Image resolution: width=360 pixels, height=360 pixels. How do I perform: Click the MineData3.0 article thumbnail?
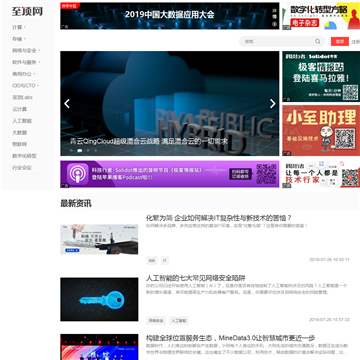pos(99,347)
